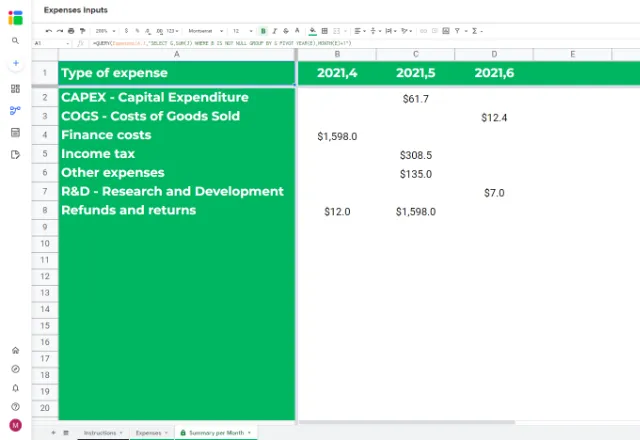Image resolution: width=640 pixels, height=440 pixels.
Task: Open text wrapping dropdown
Action: (x=391, y=31)
